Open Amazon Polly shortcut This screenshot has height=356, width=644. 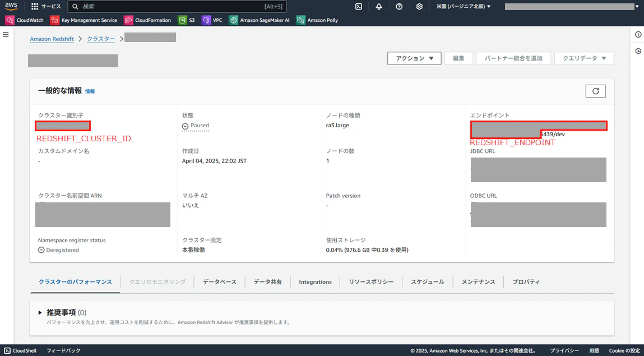click(x=317, y=20)
